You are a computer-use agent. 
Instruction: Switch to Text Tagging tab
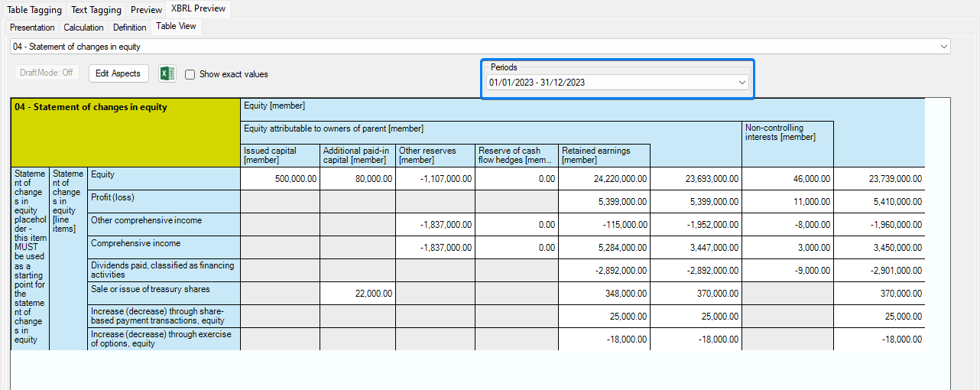pyautogui.click(x=96, y=10)
